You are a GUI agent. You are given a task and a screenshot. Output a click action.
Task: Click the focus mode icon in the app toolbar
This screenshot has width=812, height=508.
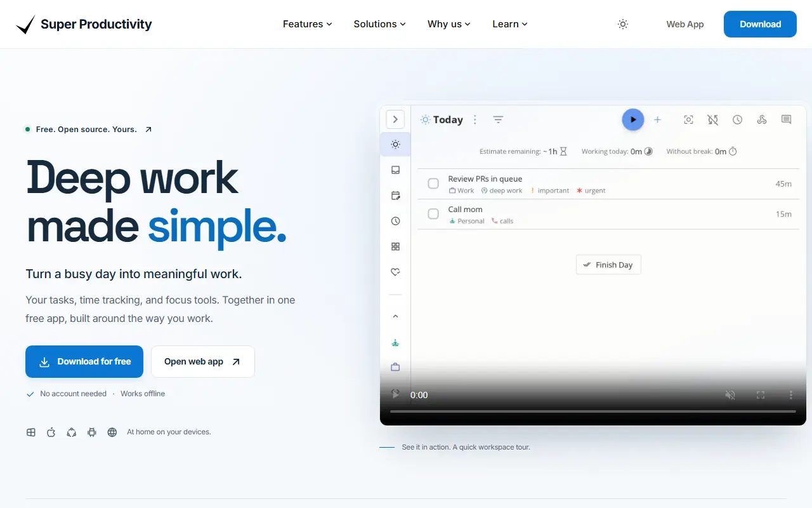click(688, 119)
